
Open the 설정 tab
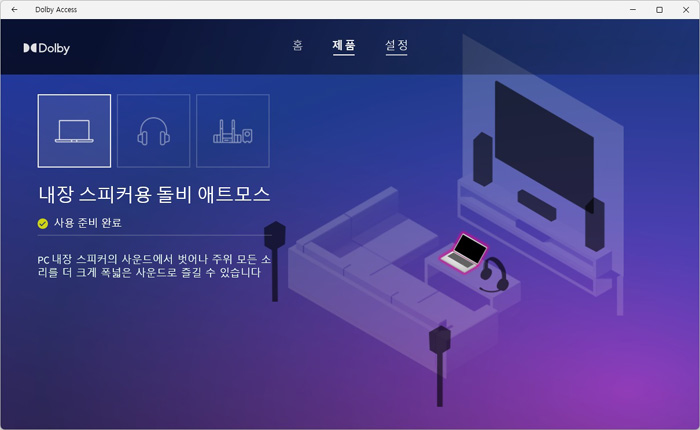click(x=396, y=45)
